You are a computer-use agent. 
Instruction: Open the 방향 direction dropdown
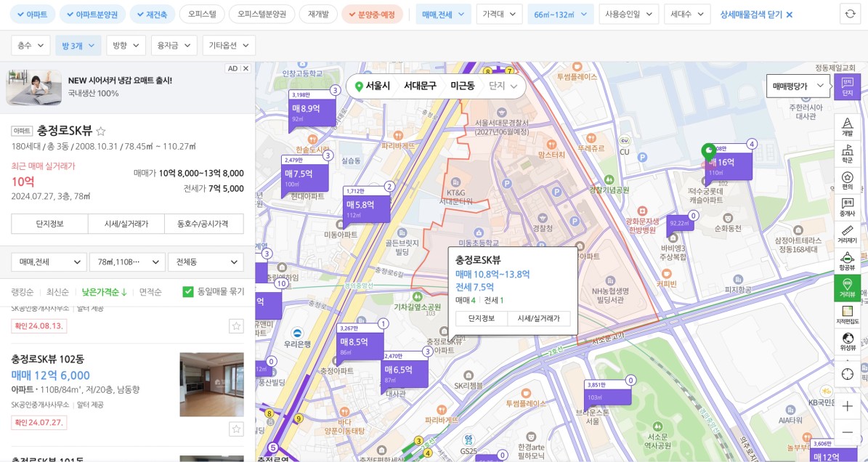point(126,45)
